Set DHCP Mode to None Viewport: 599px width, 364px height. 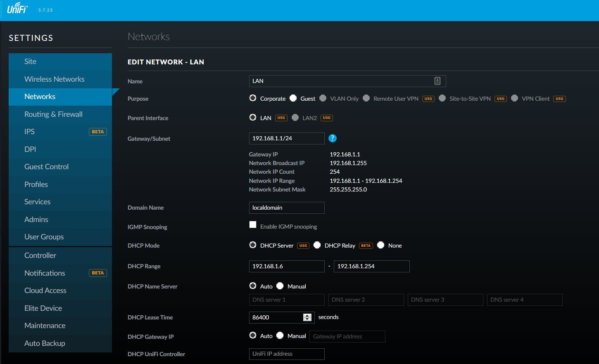coord(381,245)
